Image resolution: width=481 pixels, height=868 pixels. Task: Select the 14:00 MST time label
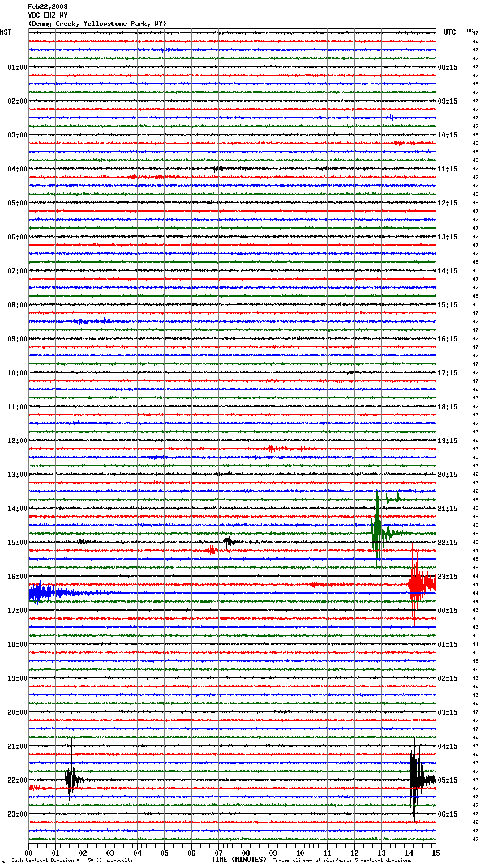(x=18, y=509)
